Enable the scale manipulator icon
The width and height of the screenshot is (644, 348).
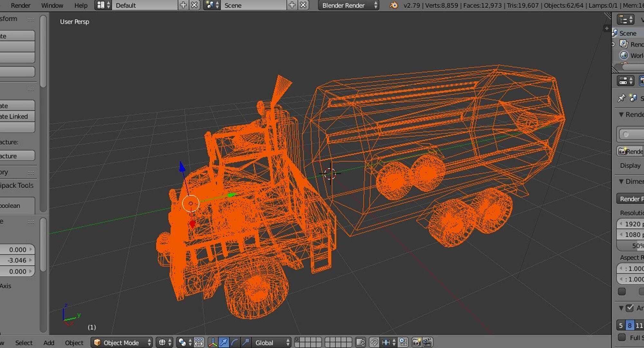tap(246, 343)
